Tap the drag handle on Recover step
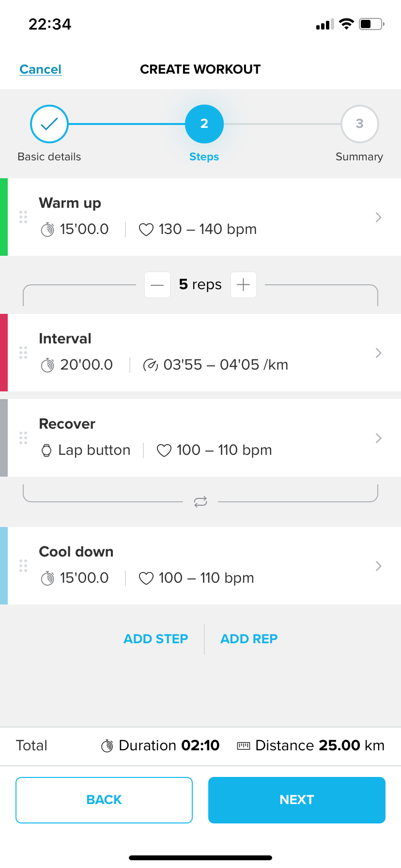The image size is (401, 868). [23, 438]
